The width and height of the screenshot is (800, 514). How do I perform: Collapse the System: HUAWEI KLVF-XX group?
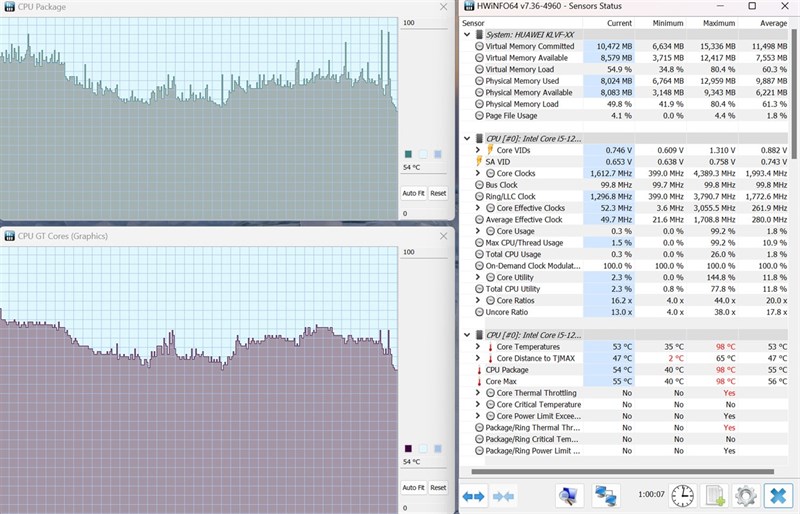pyautogui.click(x=467, y=35)
